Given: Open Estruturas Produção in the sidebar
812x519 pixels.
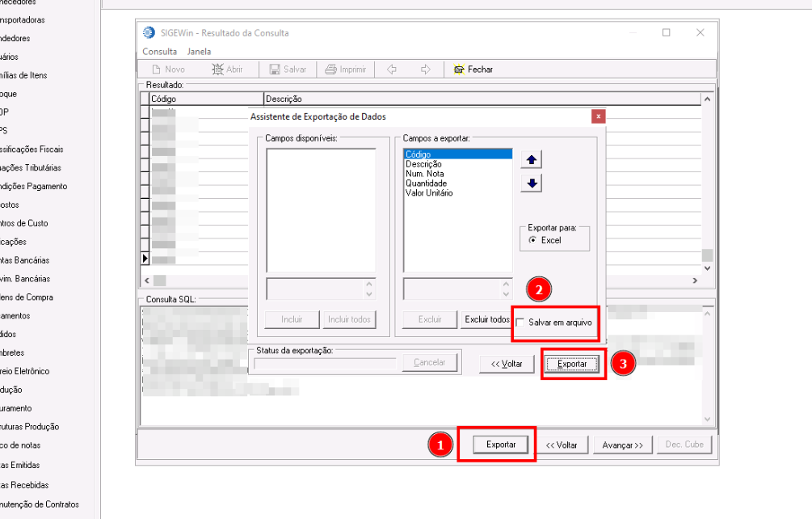Looking at the screenshot, I should pos(29,427).
